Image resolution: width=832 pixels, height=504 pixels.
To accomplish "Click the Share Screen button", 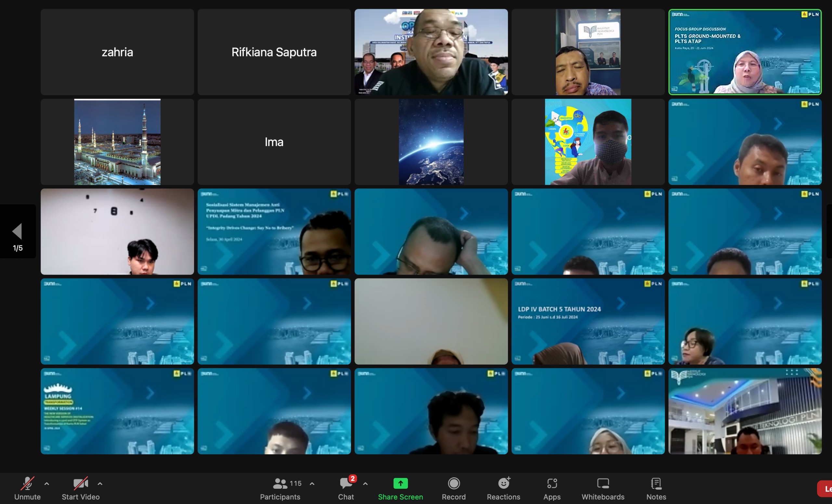I will click(x=400, y=488).
